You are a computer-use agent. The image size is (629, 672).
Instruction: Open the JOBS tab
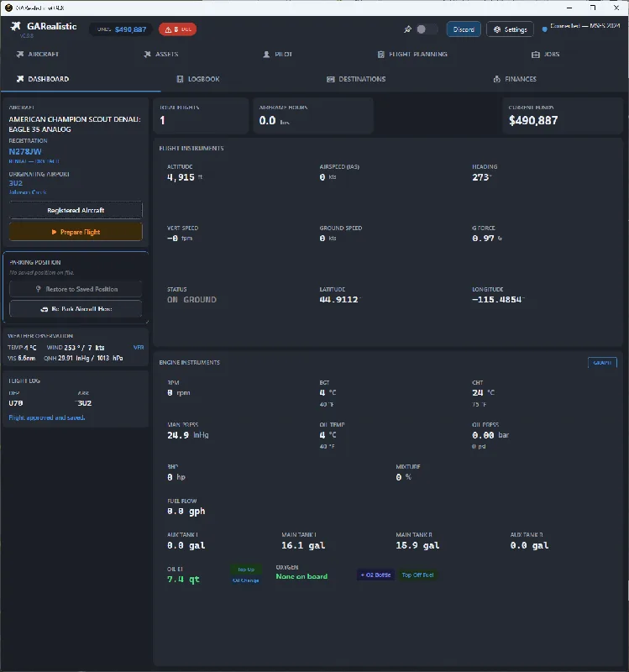546,55
